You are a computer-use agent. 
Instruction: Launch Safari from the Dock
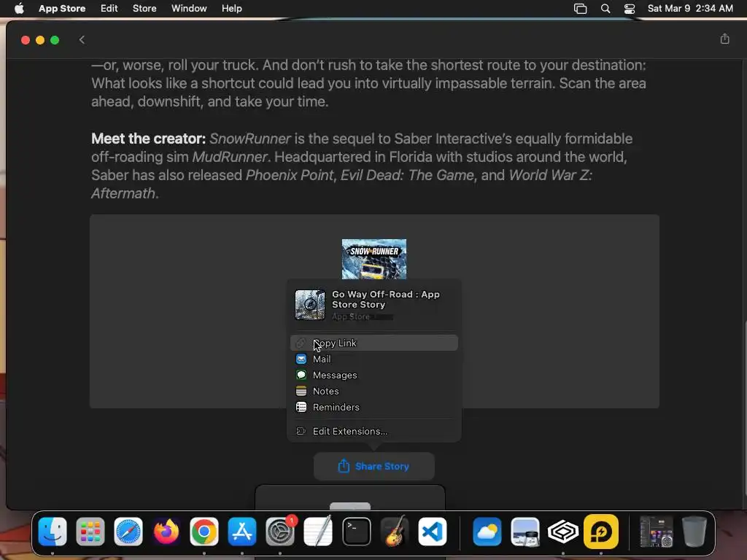[128, 532]
